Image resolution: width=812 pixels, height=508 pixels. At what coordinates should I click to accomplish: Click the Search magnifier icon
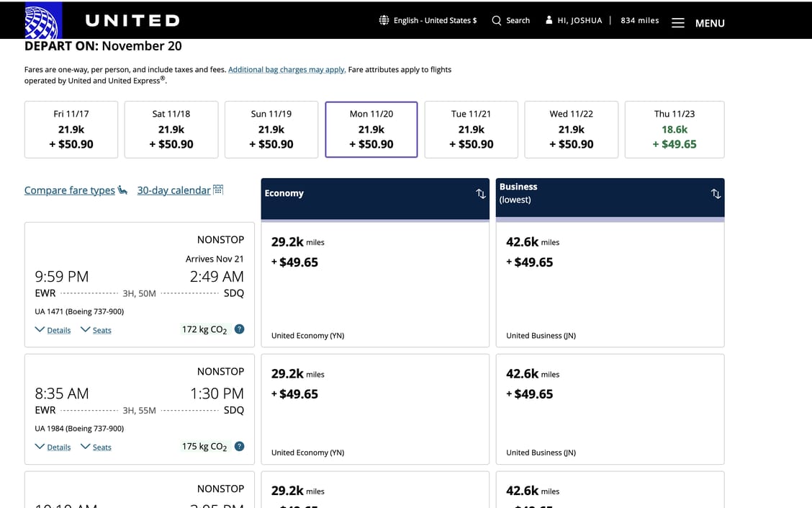tap(497, 20)
